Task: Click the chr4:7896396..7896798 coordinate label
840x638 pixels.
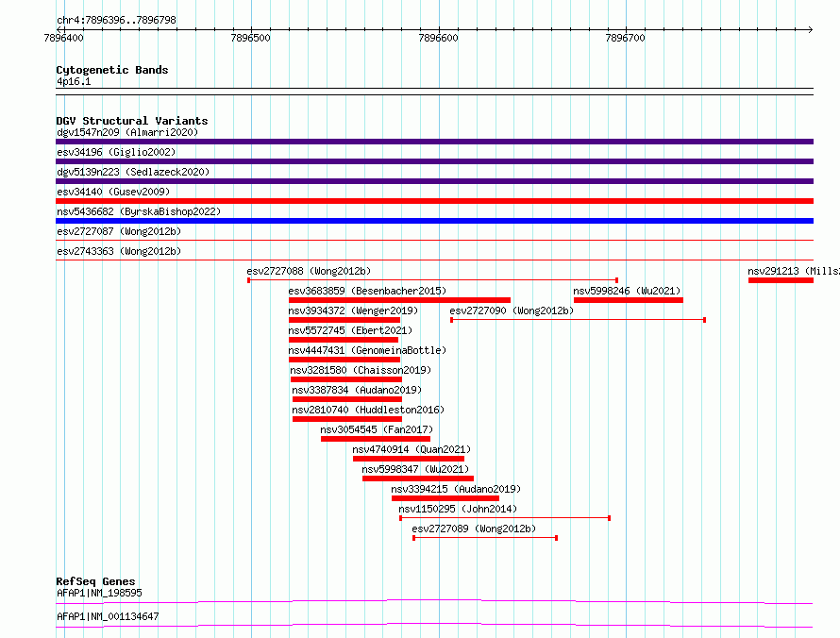Action: click(116, 20)
